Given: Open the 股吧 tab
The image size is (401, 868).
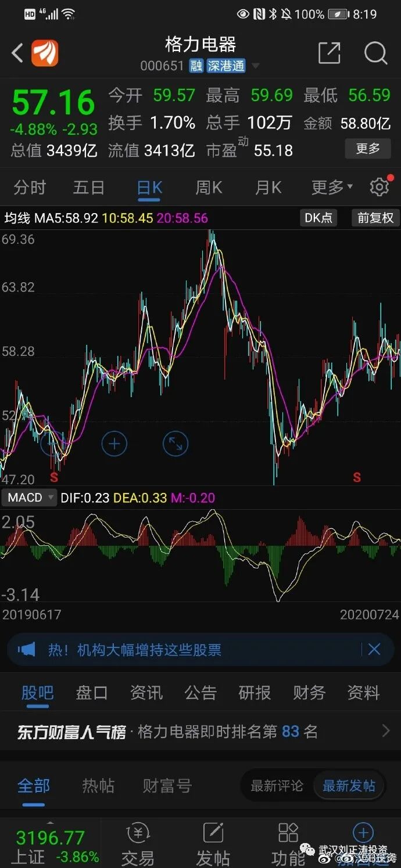Looking at the screenshot, I should tap(37, 693).
